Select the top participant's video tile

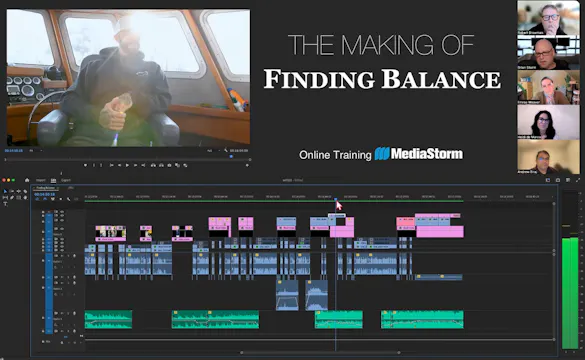[x=548, y=18]
